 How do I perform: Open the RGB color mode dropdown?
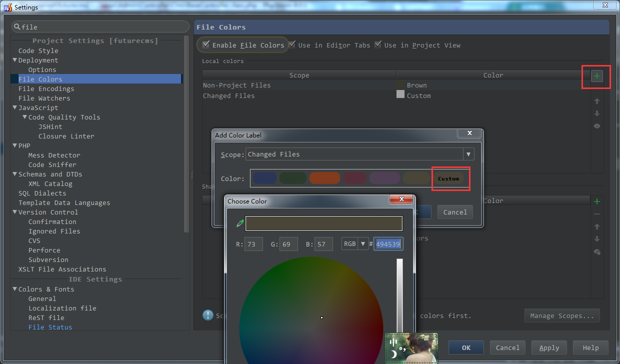363,244
